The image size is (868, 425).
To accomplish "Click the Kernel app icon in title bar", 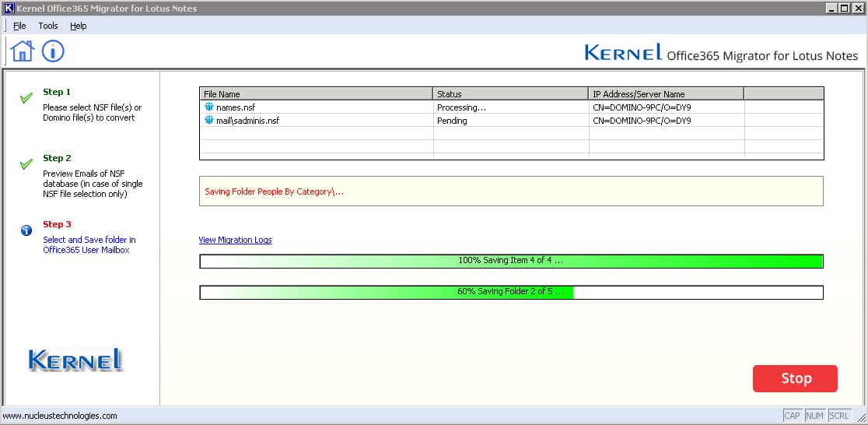I will click(x=9, y=9).
